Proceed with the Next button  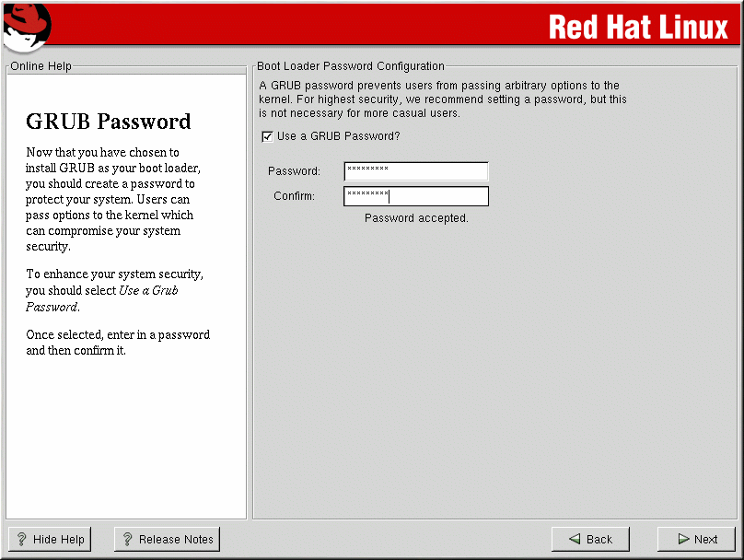(696, 540)
